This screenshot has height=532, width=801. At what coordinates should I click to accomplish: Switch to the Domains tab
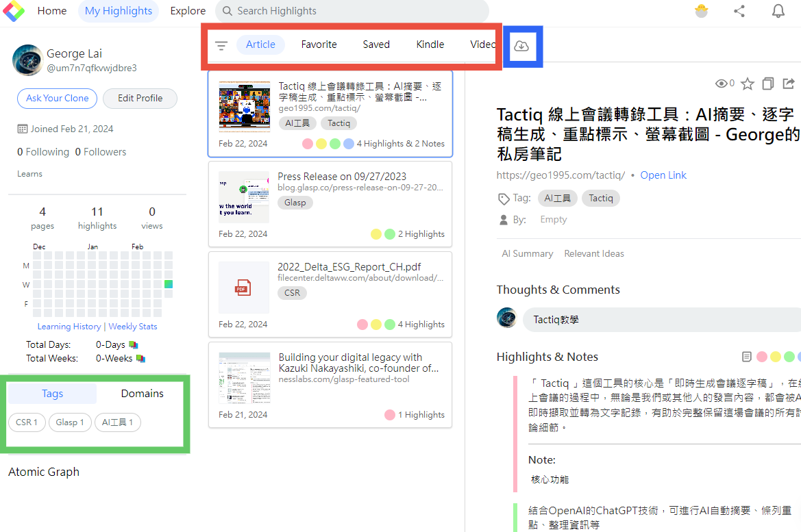(142, 393)
